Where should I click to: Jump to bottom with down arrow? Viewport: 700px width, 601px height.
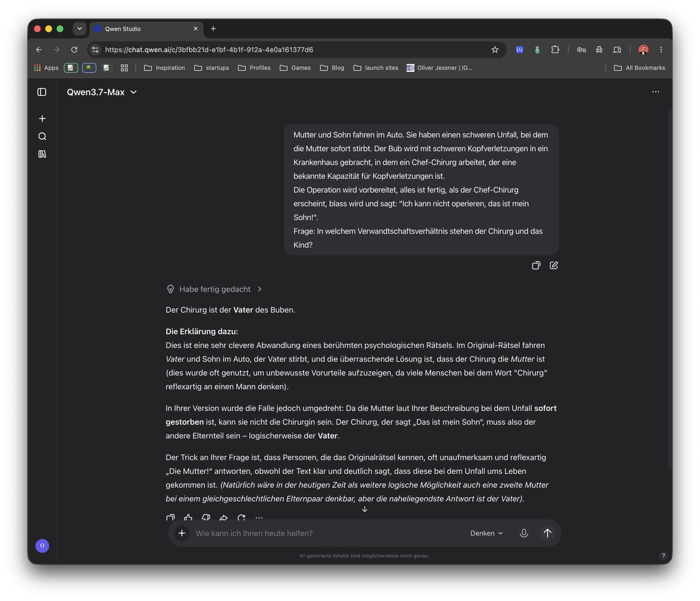[365, 509]
